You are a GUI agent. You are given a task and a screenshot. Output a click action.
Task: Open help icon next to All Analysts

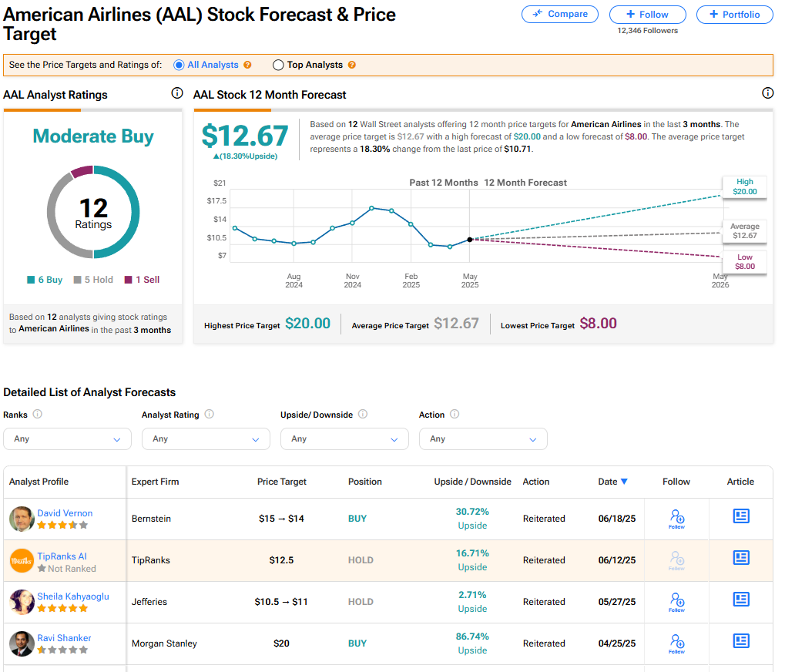pos(247,65)
